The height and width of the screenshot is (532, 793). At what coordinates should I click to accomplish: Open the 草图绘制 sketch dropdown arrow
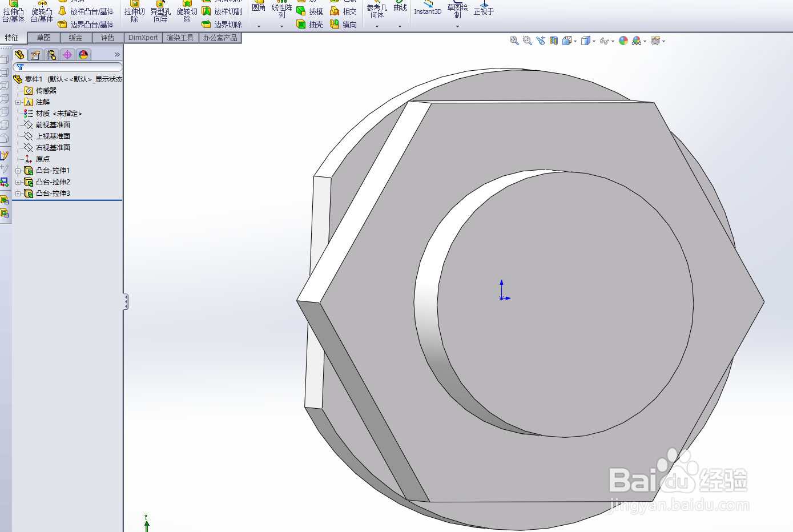(x=457, y=26)
